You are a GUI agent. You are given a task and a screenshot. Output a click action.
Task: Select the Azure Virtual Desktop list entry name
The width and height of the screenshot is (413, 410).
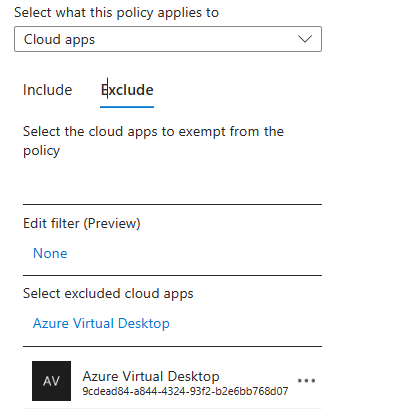(151, 376)
